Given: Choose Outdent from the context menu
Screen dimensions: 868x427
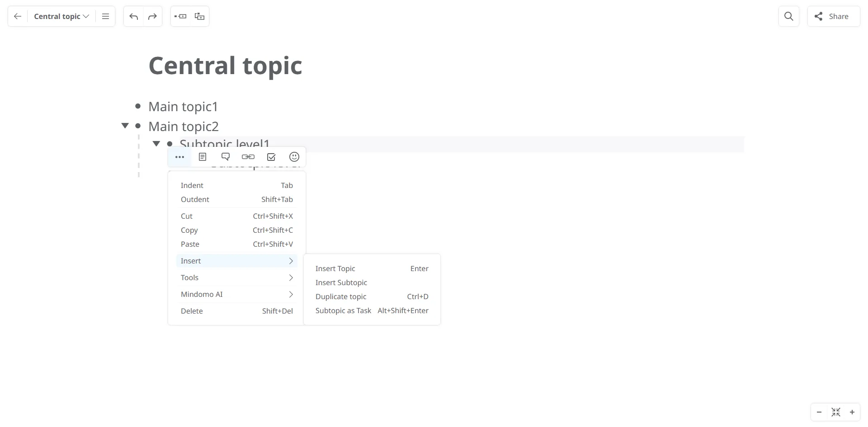Looking at the screenshot, I should point(236,199).
